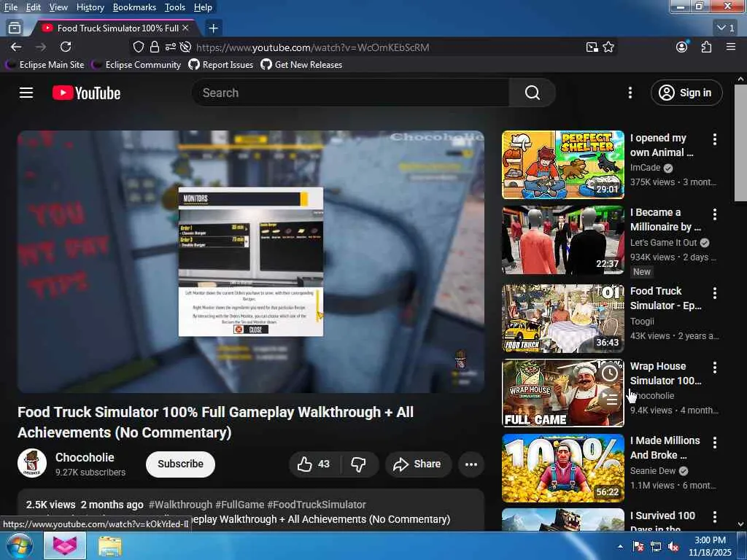Open Firefox View workspace icon
The image size is (747, 560).
click(15, 28)
